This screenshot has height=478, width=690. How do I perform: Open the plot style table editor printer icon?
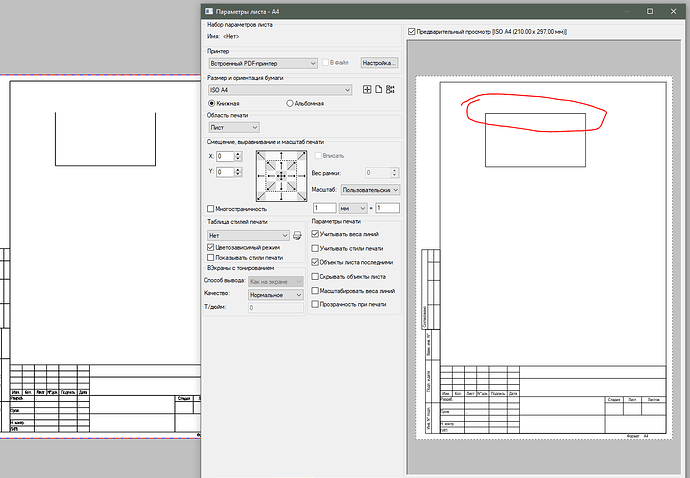pos(297,235)
